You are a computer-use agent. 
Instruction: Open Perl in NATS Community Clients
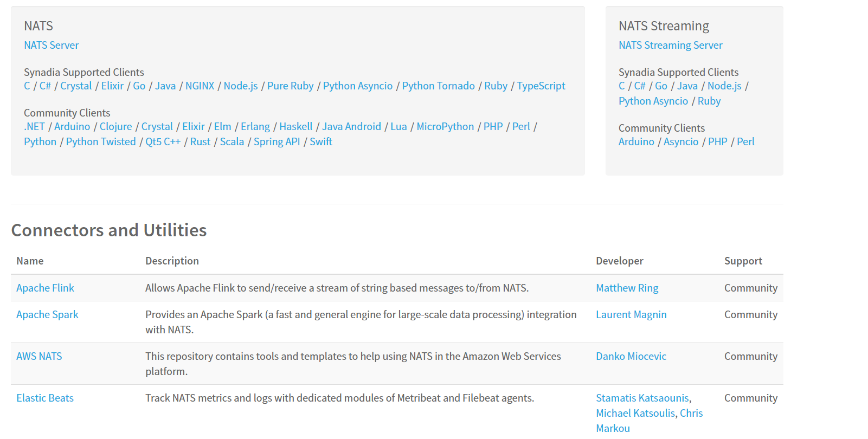click(521, 127)
